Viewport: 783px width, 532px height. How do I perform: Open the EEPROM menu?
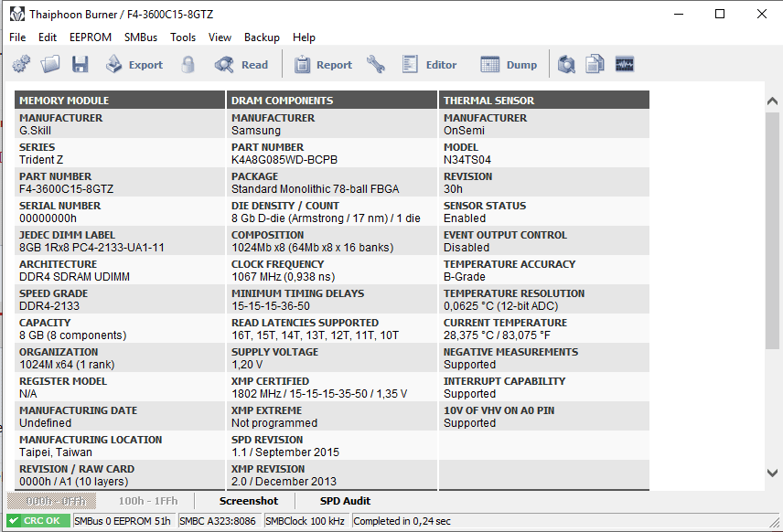coord(91,37)
